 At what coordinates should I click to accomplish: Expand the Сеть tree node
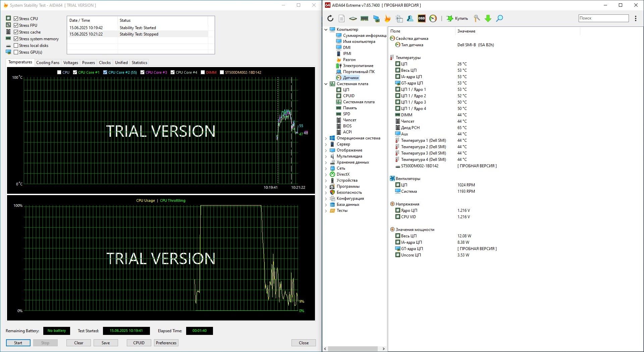click(326, 168)
